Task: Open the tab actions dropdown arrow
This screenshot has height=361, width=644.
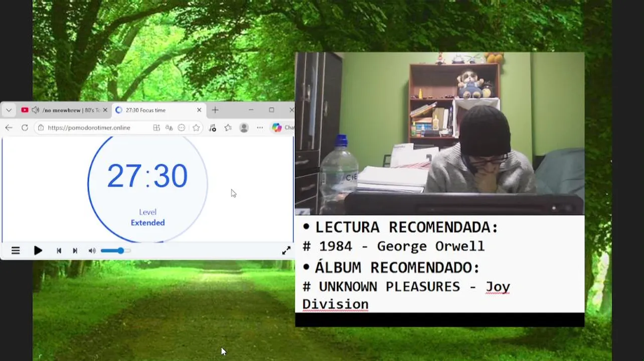Action: coord(9,110)
